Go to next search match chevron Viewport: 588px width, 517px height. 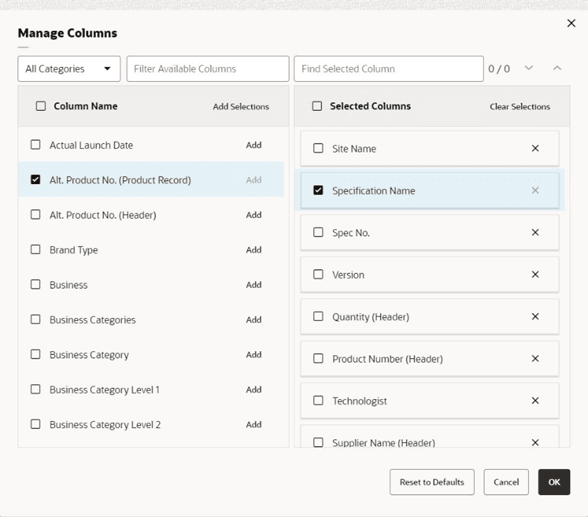[x=528, y=68]
